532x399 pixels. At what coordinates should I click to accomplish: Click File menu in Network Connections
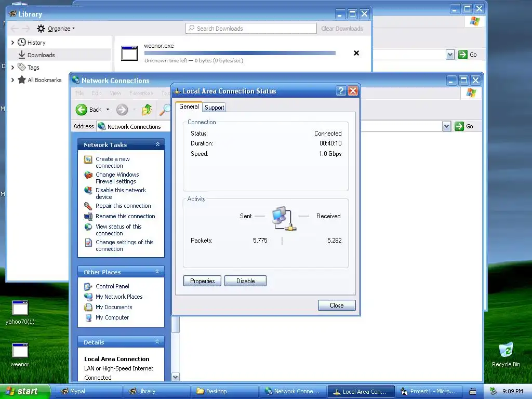point(79,93)
